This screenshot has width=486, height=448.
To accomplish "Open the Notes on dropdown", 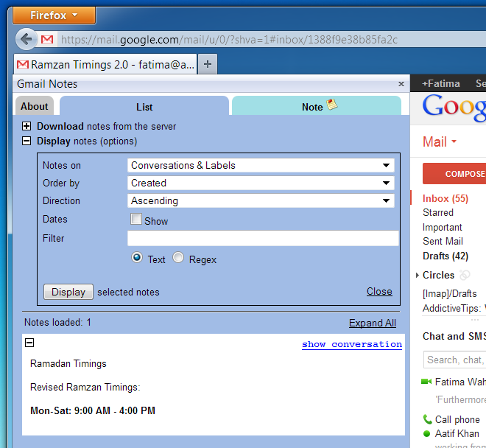I will (x=261, y=165).
